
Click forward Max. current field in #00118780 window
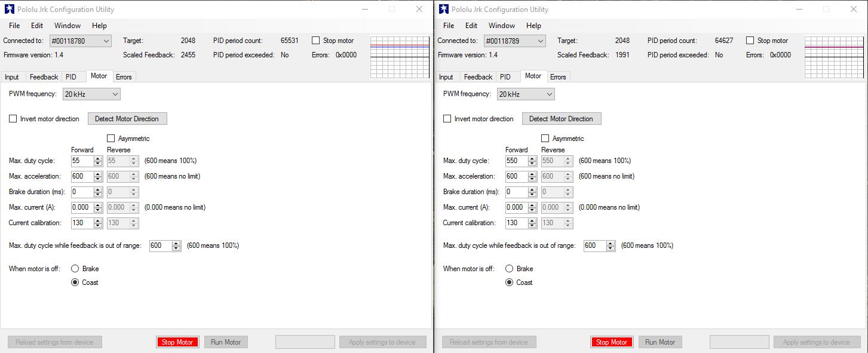click(x=81, y=207)
